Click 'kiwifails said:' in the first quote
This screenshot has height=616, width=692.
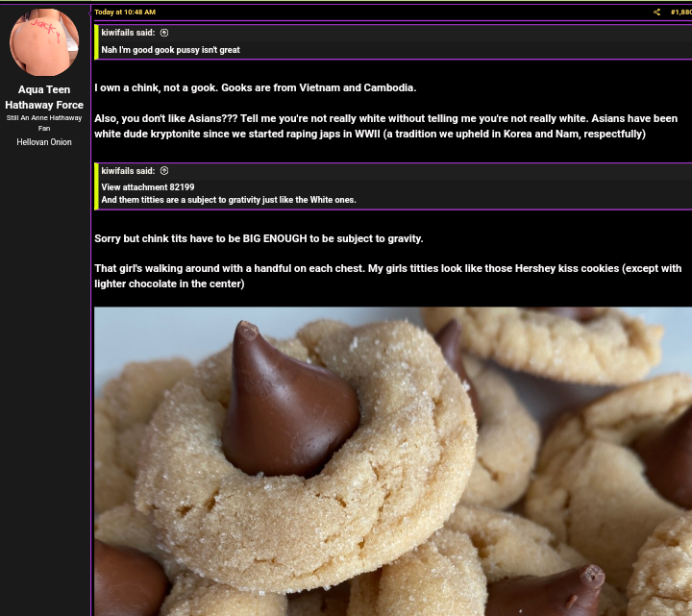tap(128, 33)
